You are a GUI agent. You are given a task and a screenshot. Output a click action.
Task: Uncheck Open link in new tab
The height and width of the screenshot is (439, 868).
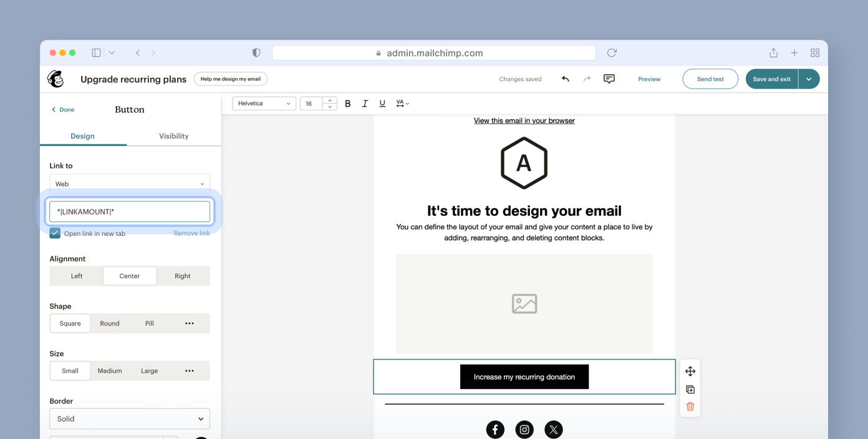click(x=55, y=233)
